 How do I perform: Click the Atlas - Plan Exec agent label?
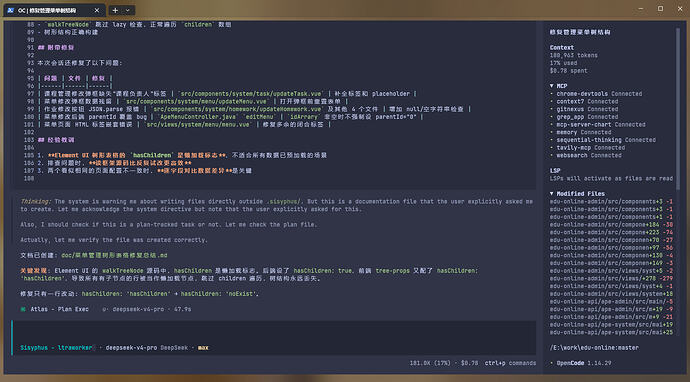point(59,309)
